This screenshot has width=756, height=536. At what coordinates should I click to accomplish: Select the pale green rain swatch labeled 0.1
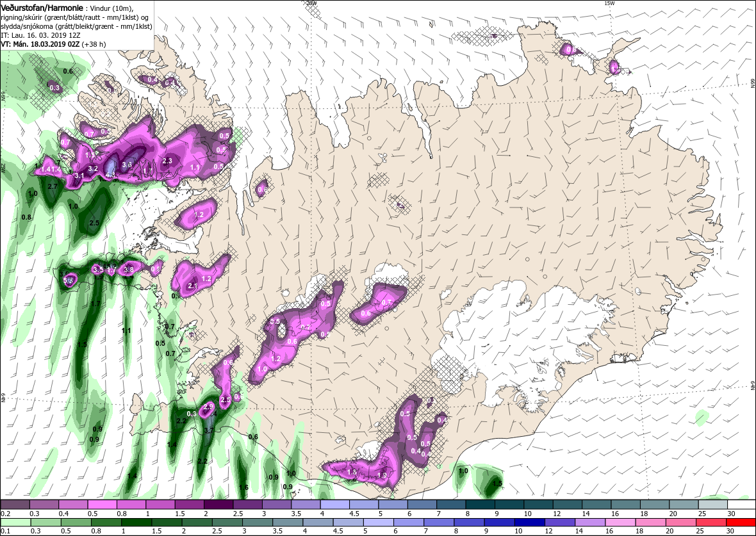[15, 523]
